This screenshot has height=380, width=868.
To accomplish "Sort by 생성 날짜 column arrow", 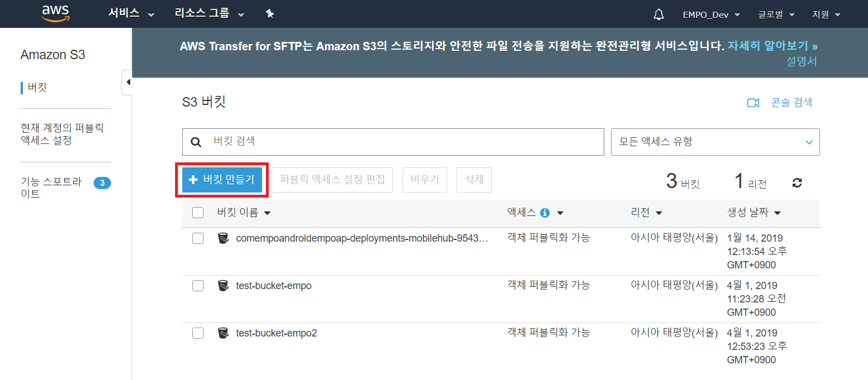I will click(777, 213).
